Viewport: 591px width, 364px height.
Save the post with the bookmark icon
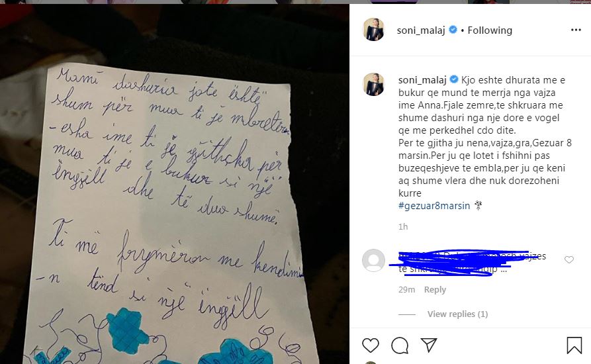pos(574,345)
